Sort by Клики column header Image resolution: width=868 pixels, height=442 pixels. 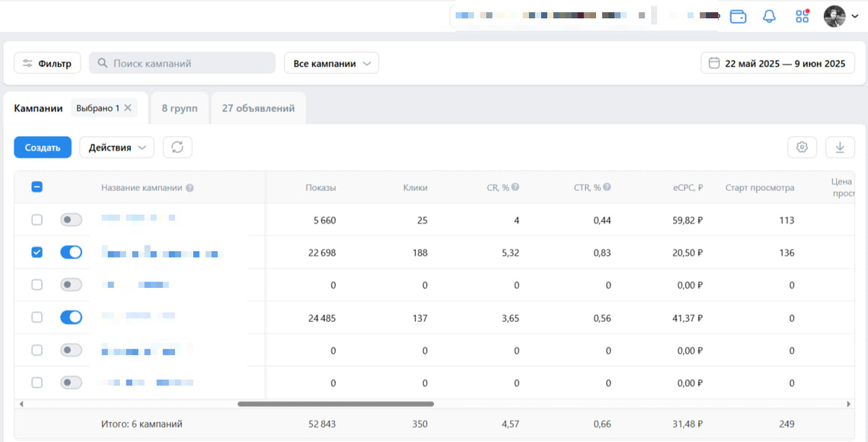coord(415,187)
